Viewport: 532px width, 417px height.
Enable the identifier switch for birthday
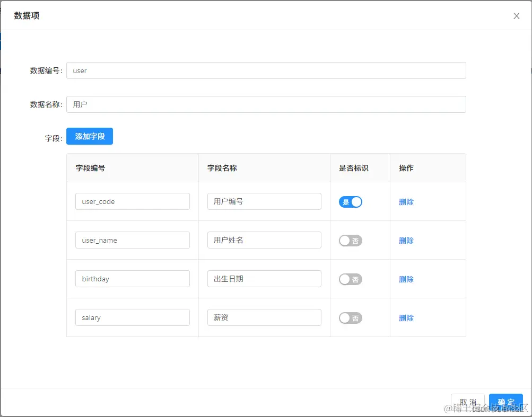(350, 279)
